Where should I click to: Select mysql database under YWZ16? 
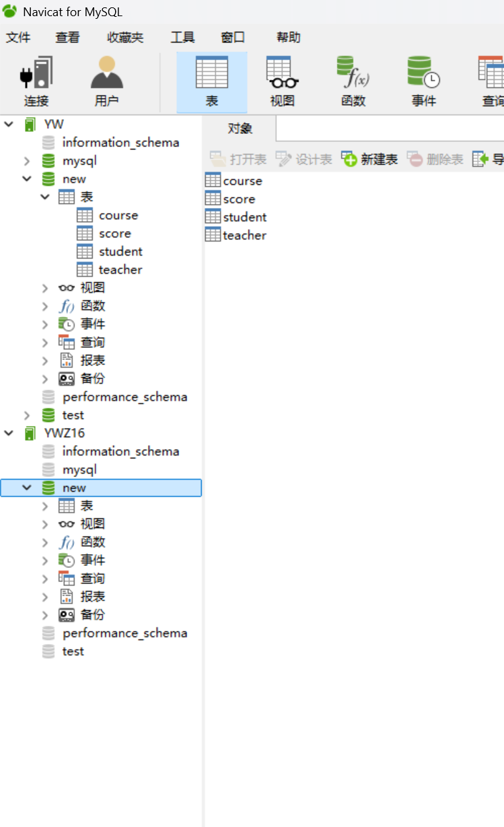coord(79,470)
